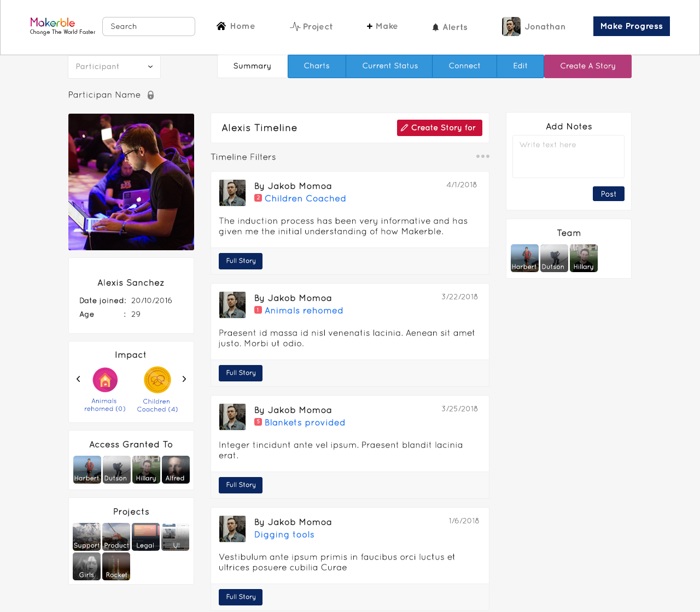Click the Create Story for button

[440, 128]
